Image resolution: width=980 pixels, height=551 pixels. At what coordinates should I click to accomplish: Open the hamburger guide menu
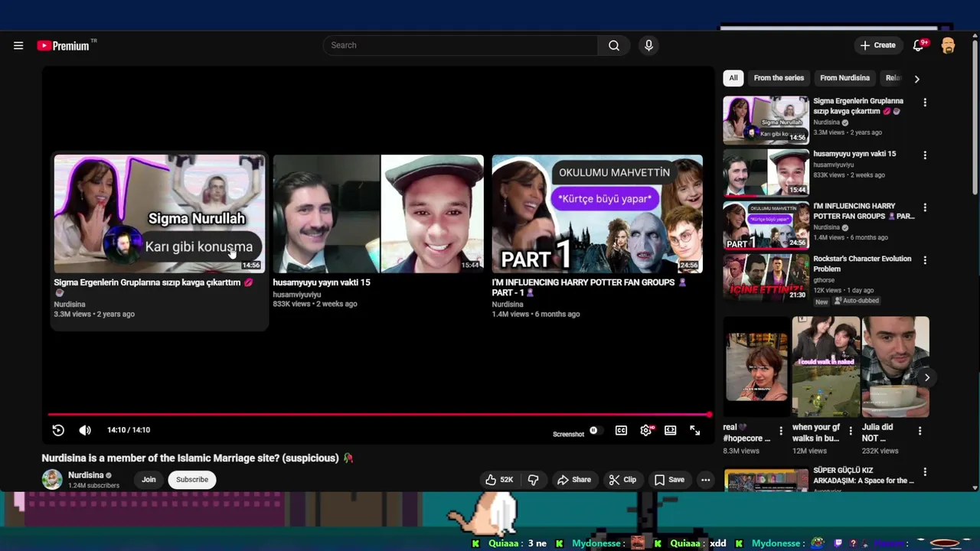pyautogui.click(x=18, y=45)
